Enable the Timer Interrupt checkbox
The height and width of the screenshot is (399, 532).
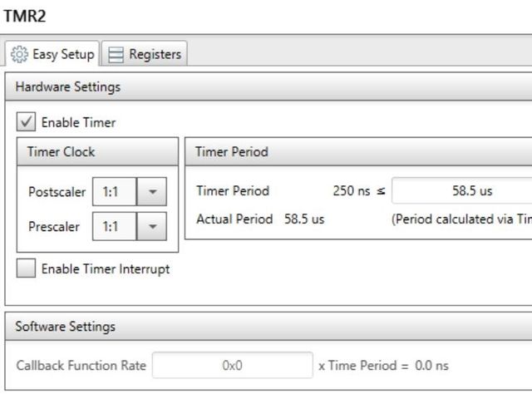pyautogui.click(x=27, y=268)
